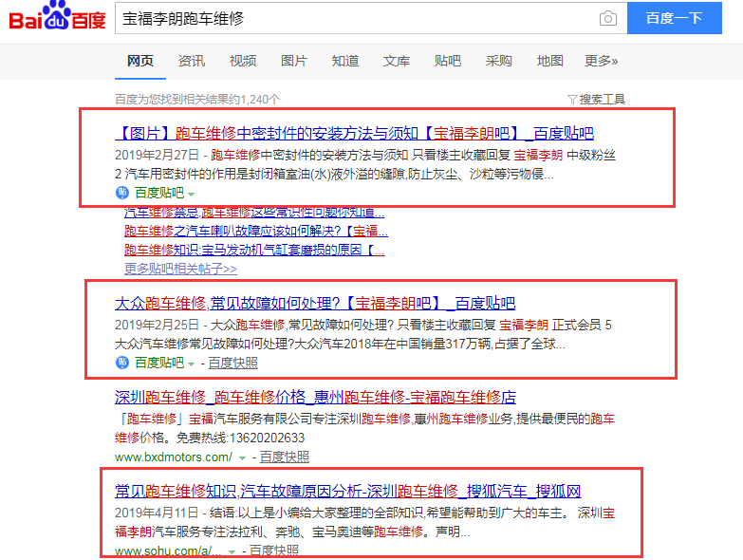Click the Baidu logo
The image size is (743, 560).
click(x=57, y=15)
